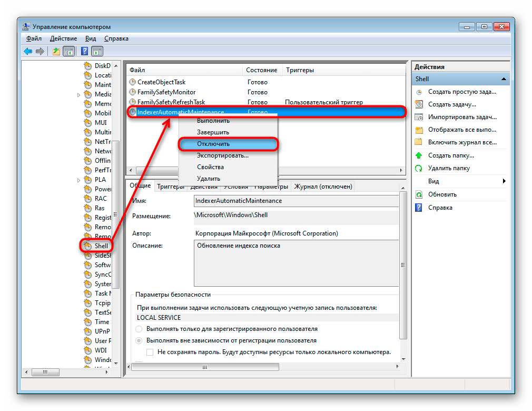The image size is (532, 411).
Task: Open the Action (Действие) menu
Action: click(x=63, y=38)
